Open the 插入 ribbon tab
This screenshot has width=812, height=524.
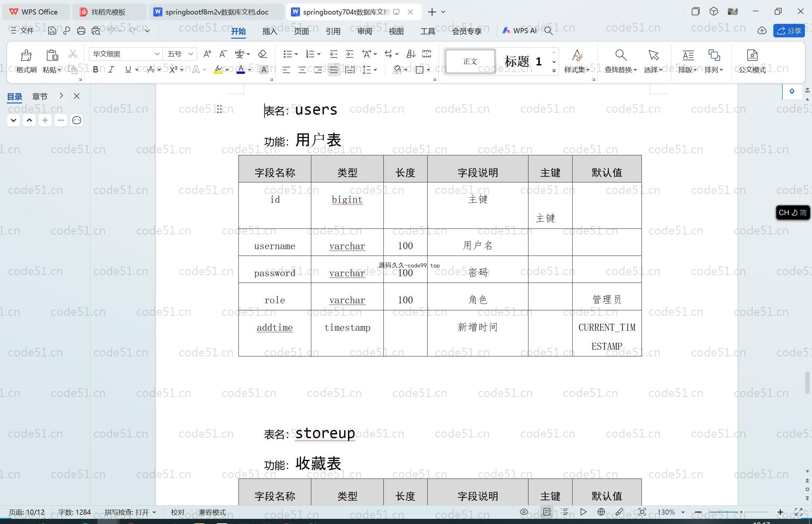pos(270,31)
